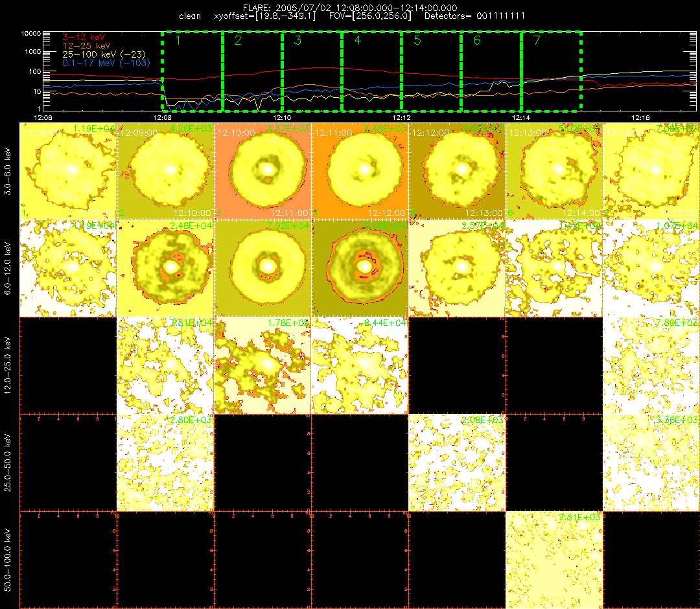Click the 'xyoffset=[19.8,-349.1]' header text
This screenshot has height=609, width=700.
(265, 16)
